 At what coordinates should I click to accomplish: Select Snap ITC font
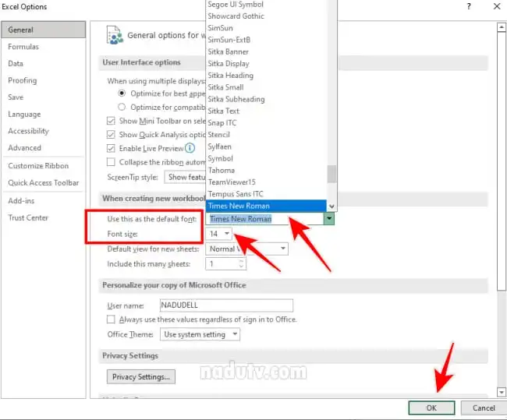266,123
